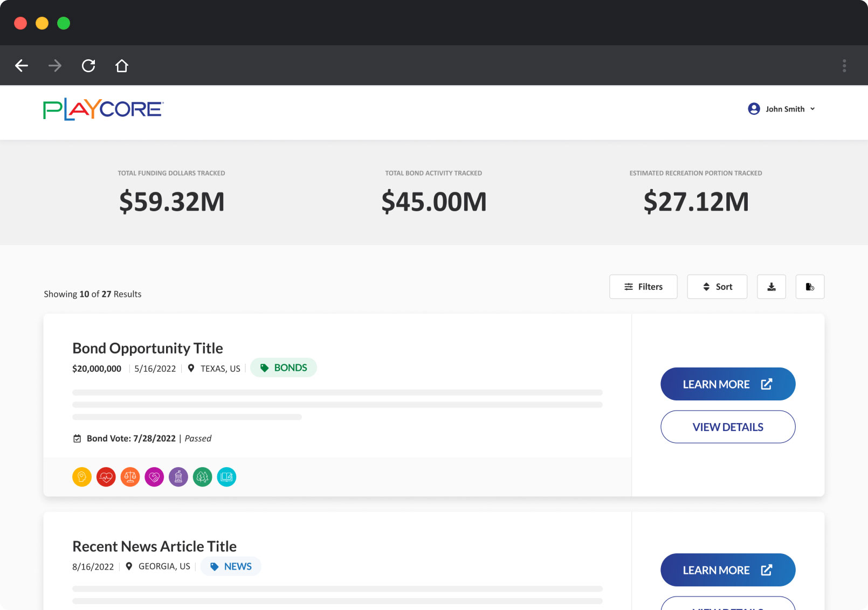This screenshot has height=610, width=868.
Task: Click the orange scales of justice icon
Action: click(130, 477)
